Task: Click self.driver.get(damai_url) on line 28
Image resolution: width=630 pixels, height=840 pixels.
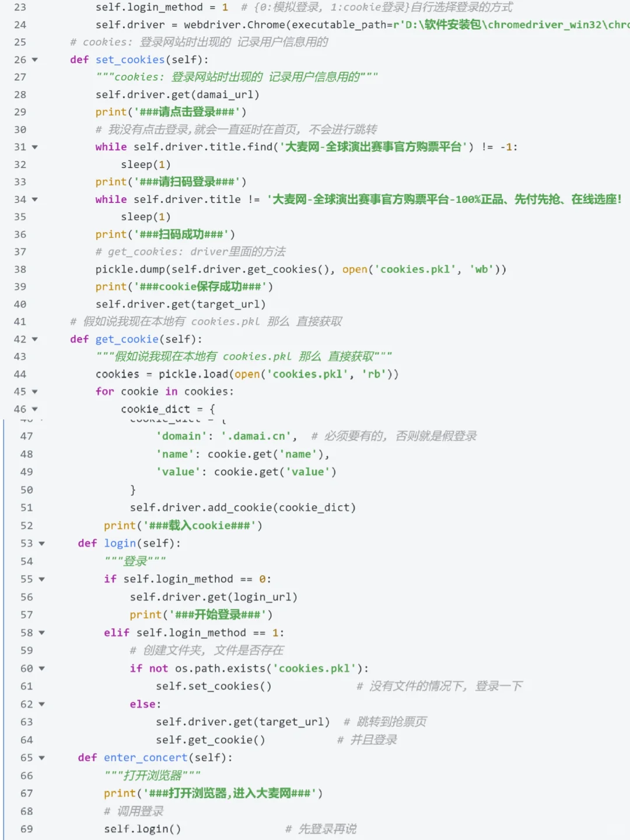Action: point(177,94)
